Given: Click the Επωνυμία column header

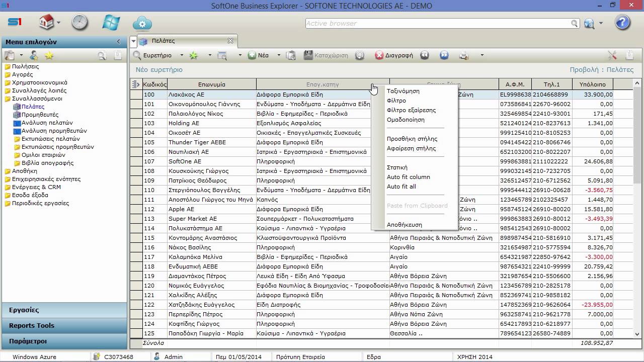Looking at the screenshot, I should coord(212,84).
